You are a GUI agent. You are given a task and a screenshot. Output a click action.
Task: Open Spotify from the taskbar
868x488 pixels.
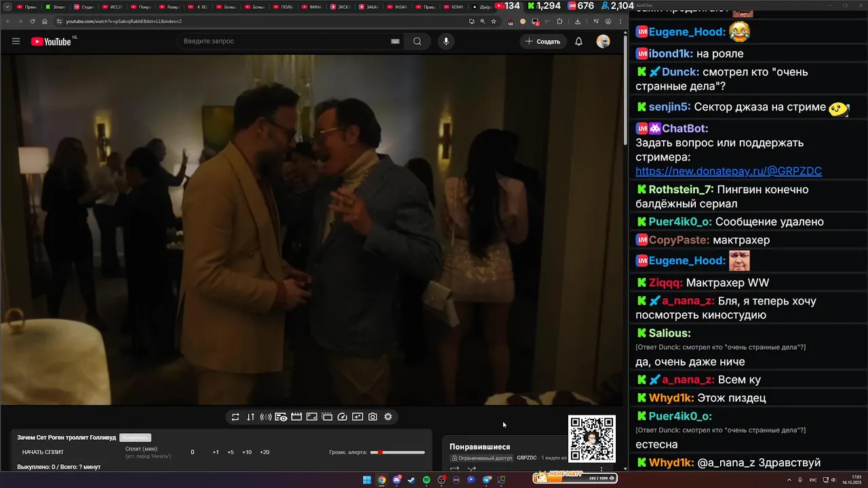(427, 480)
